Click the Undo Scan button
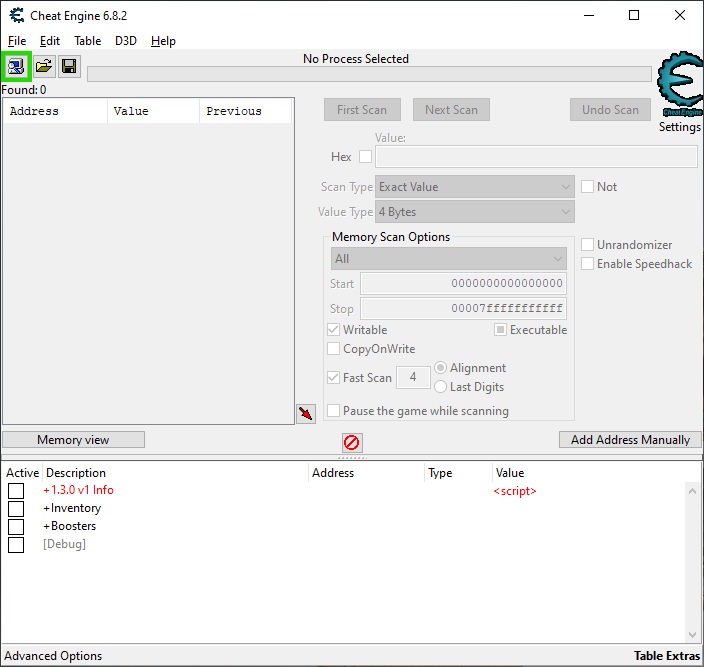704x667 pixels. pyautogui.click(x=610, y=110)
